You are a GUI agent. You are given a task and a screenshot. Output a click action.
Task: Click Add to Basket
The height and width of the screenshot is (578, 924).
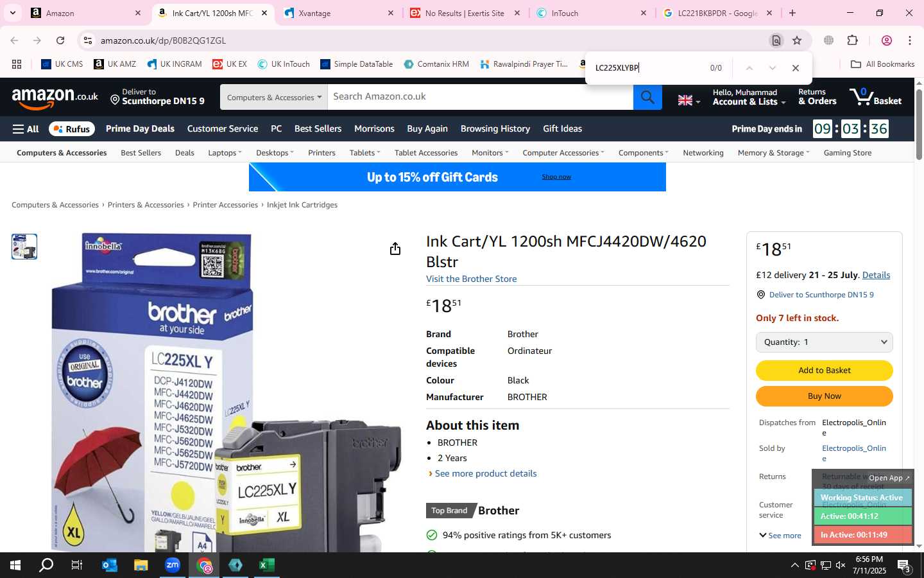[x=825, y=371]
